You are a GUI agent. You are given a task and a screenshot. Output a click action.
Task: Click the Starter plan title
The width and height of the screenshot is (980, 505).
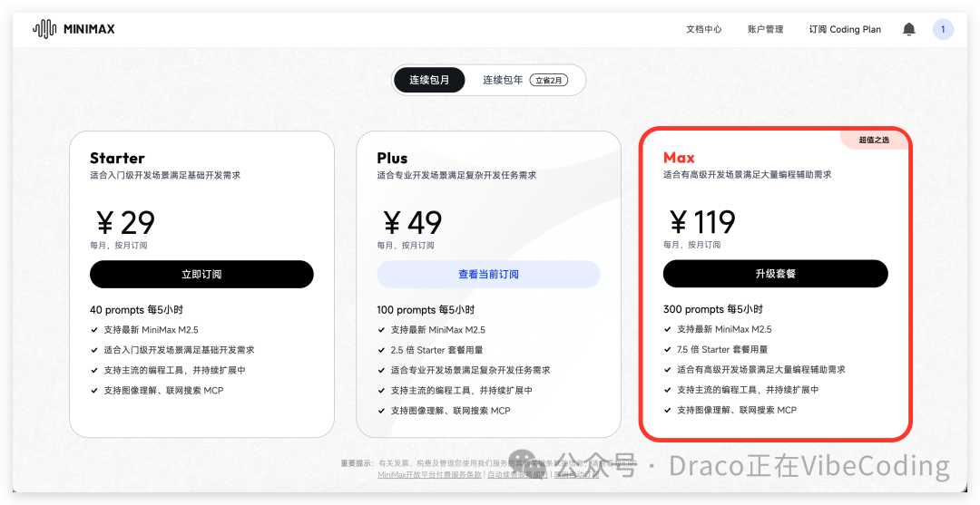(117, 158)
